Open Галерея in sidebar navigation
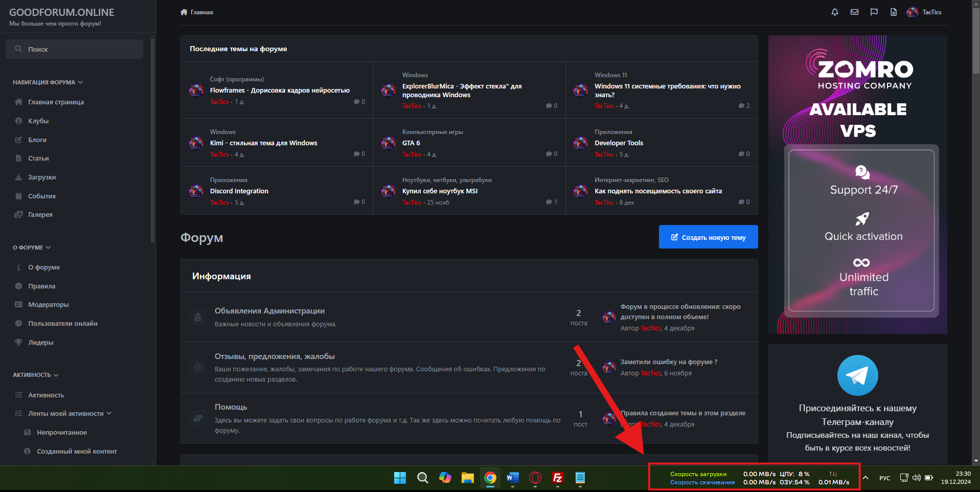Image resolution: width=980 pixels, height=492 pixels. 40,215
